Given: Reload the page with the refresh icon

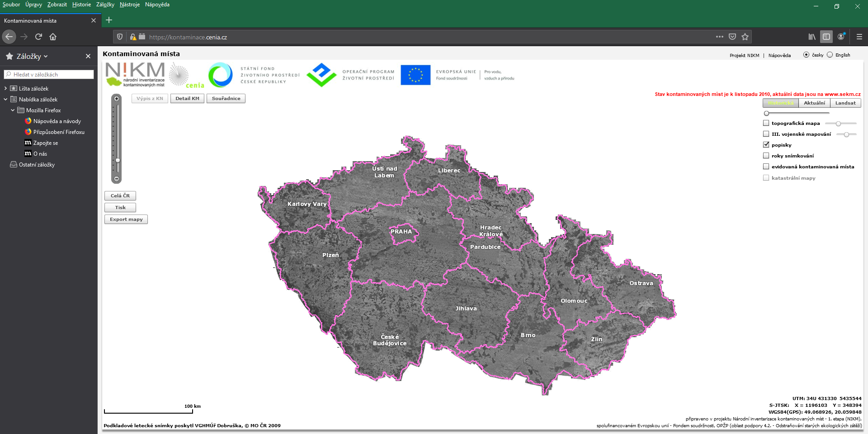Looking at the screenshot, I should coord(38,37).
